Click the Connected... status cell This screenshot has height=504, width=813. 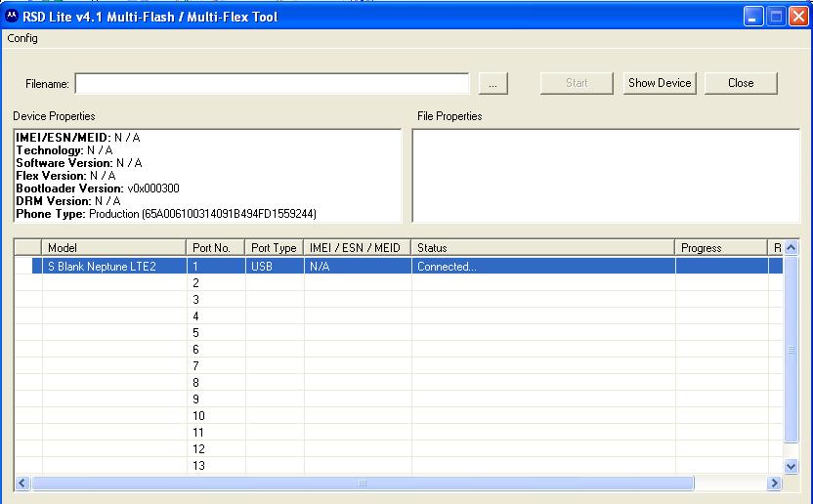tap(543, 267)
